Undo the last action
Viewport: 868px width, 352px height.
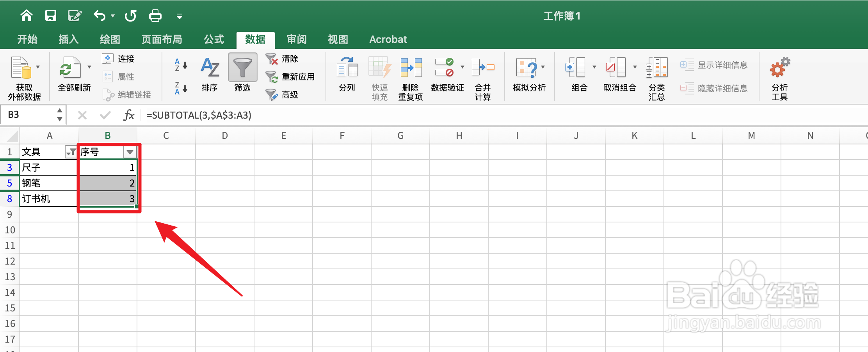(100, 16)
